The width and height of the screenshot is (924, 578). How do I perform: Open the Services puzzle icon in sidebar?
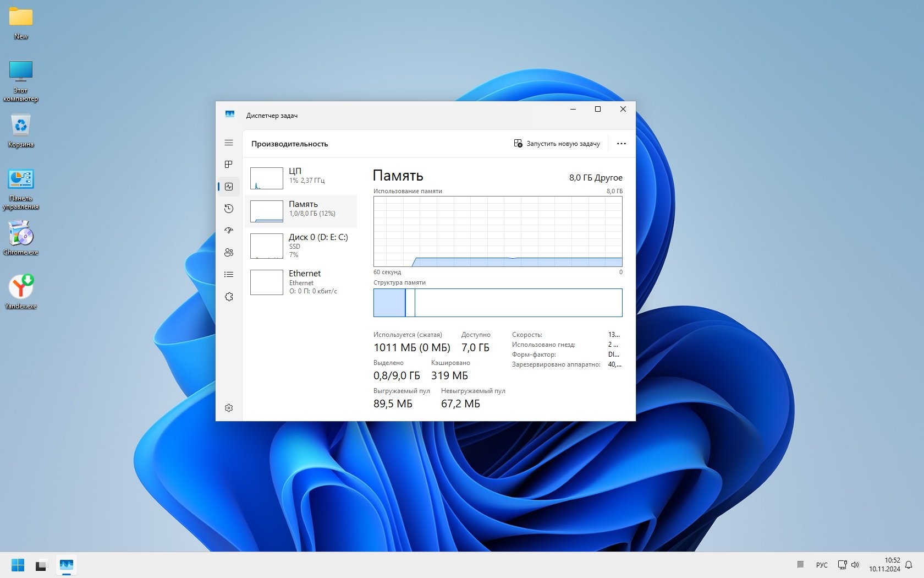point(229,297)
